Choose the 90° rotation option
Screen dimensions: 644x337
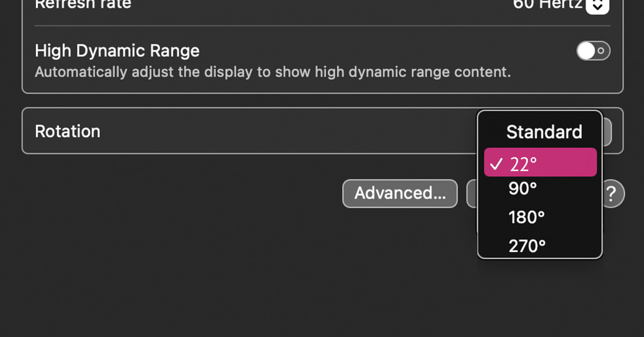tap(523, 189)
